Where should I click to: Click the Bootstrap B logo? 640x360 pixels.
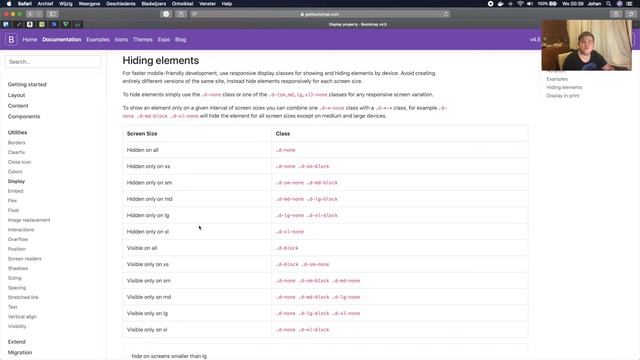click(11, 40)
